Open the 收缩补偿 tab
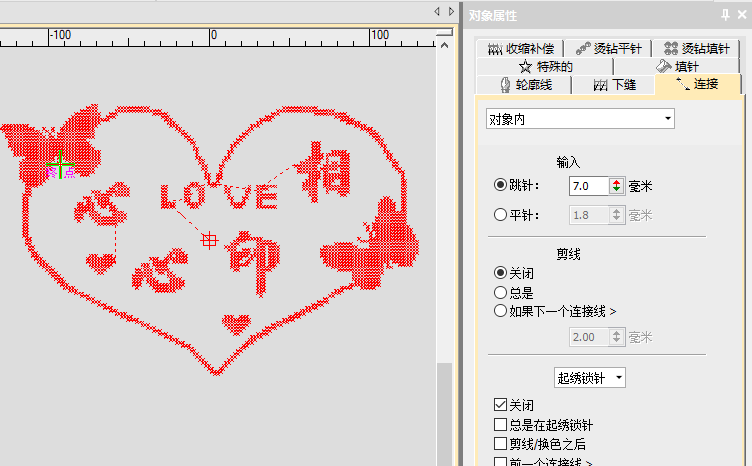Viewport: 752px width, 466px height. pyautogui.click(x=520, y=48)
